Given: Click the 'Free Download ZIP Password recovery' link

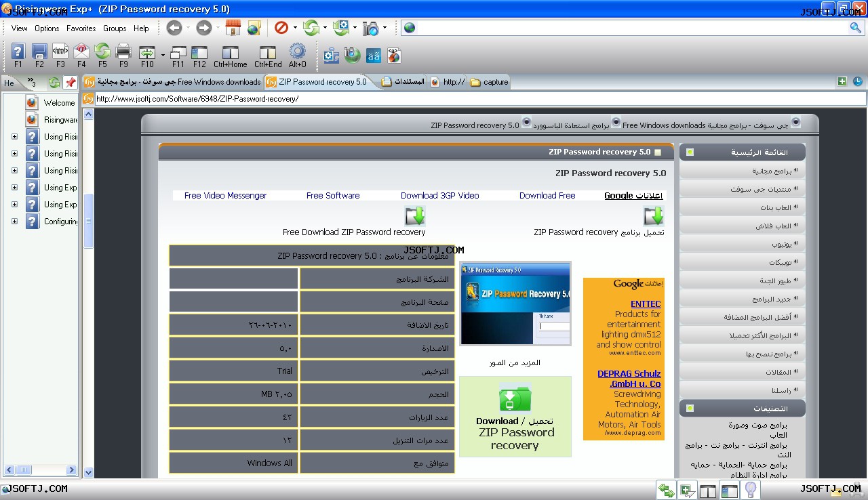Looking at the screenshot, I should (x=354, y=232).
